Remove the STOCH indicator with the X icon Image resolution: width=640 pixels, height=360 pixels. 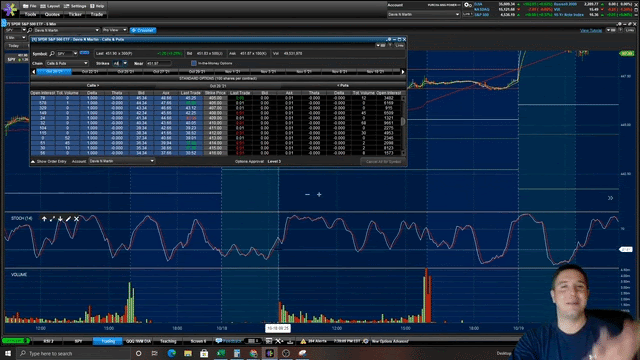[x=76, y=219]
